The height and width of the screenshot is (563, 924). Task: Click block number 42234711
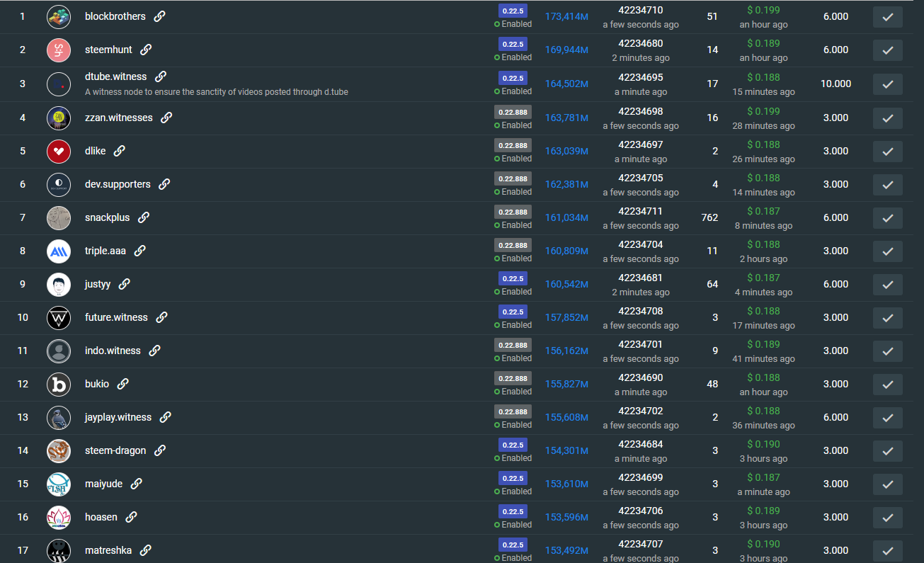(x=641, y=211)
